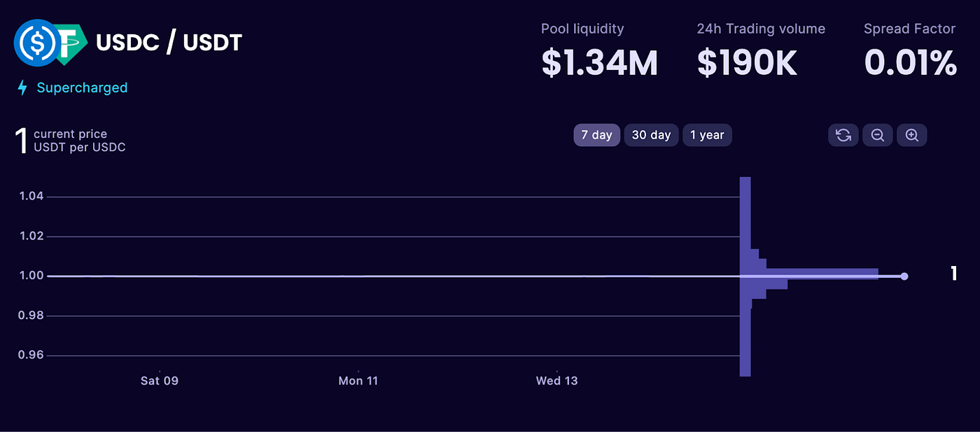Click the USDT token logo

[69, 43]
